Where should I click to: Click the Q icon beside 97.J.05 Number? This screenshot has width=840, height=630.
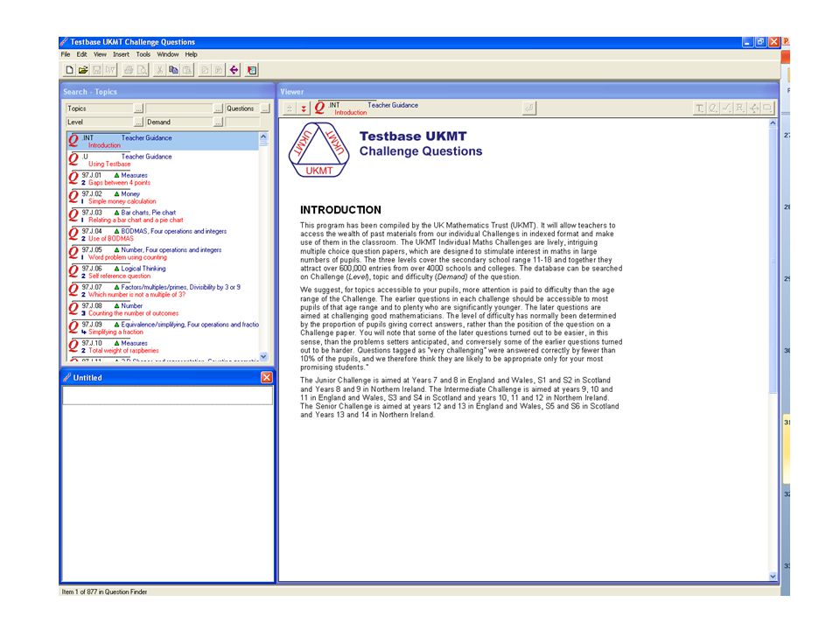click(x=73, y=252)
